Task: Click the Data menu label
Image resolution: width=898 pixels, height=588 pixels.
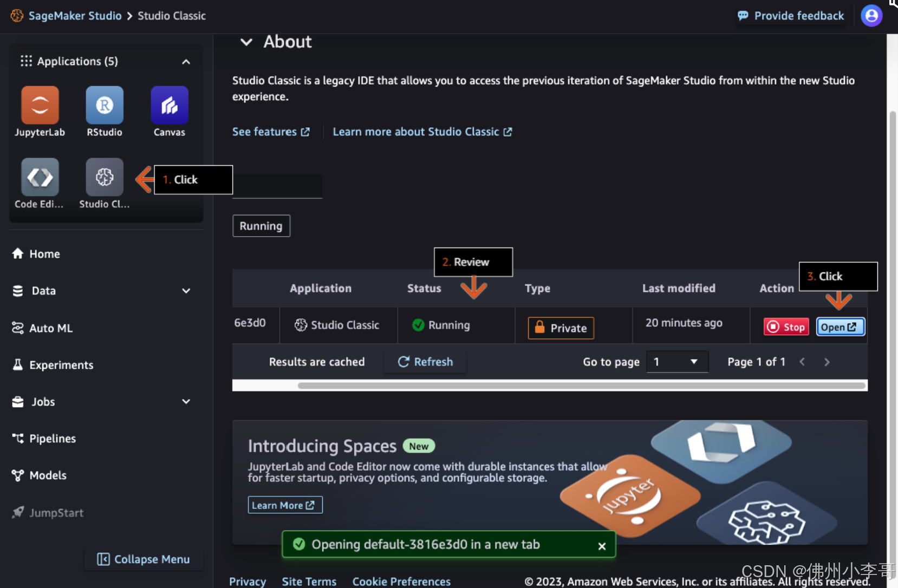Action: (x=43, y=291)
